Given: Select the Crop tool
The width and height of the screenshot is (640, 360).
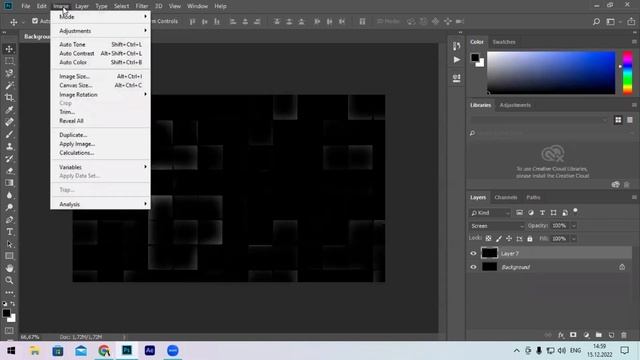Looking at the screenshot, I should 9,98.
